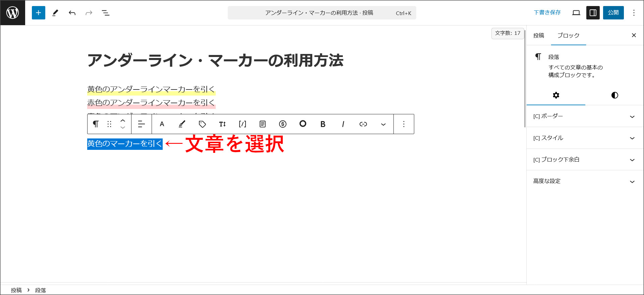Screen dimensions: 644x295
Task: Open block options three-dot menu
Action: (404, 124)
